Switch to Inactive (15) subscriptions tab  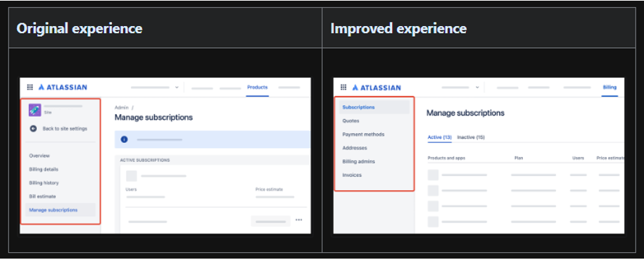[x=471, y=137]
